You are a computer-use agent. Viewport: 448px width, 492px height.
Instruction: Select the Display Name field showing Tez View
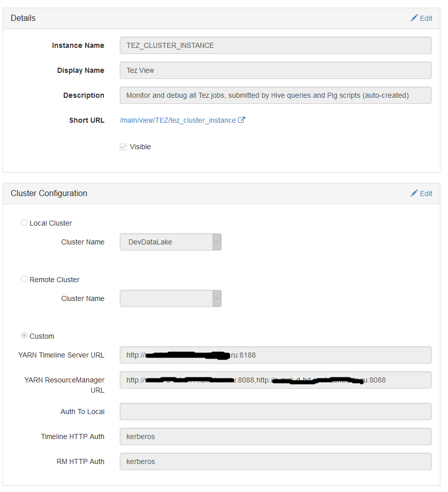[275, 70]
